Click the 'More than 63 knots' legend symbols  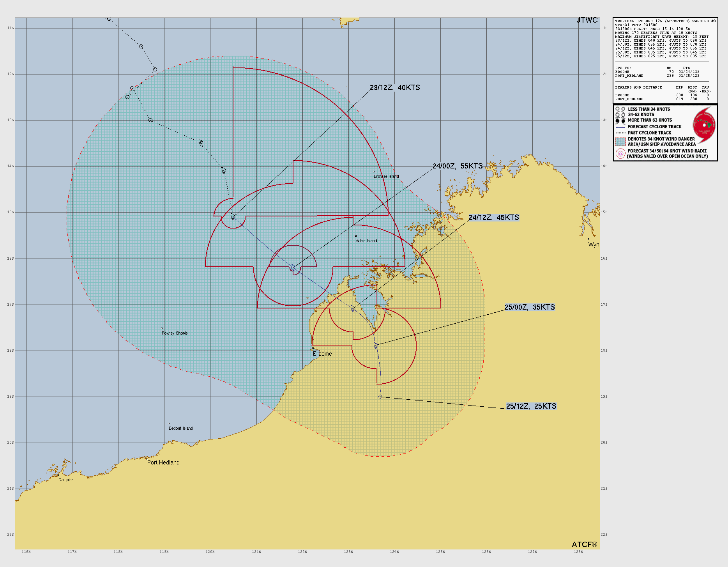pos(620,120)
